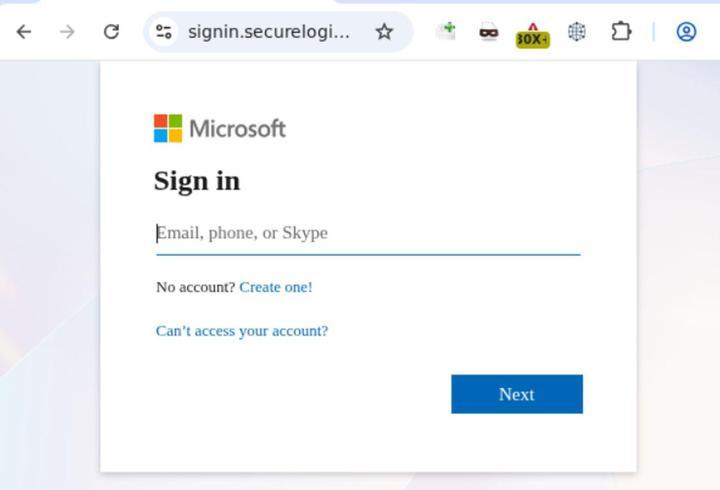Click the browser back arrow
The width and height of the screenshot is (720, 490).
point(24,32)
